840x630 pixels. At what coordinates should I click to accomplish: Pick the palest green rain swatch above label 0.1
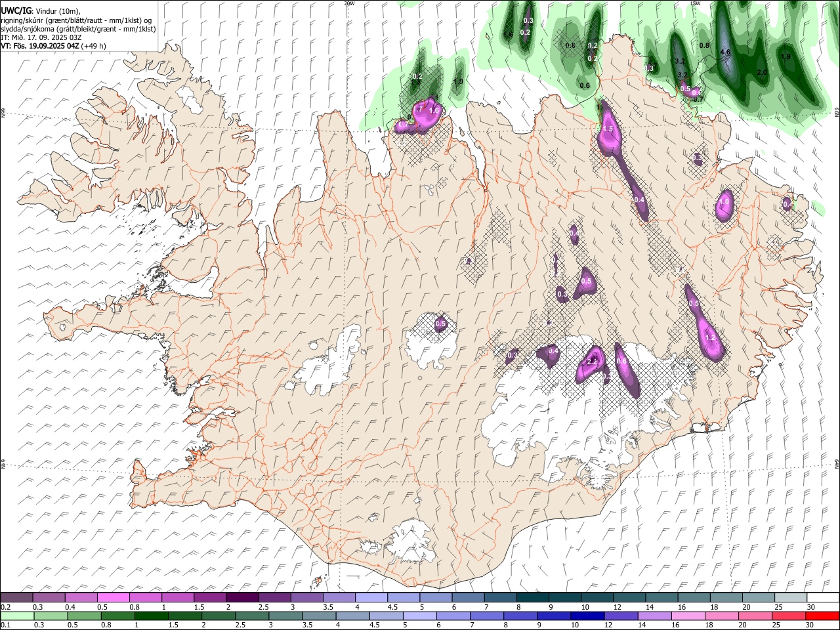(x=17, y=616)
